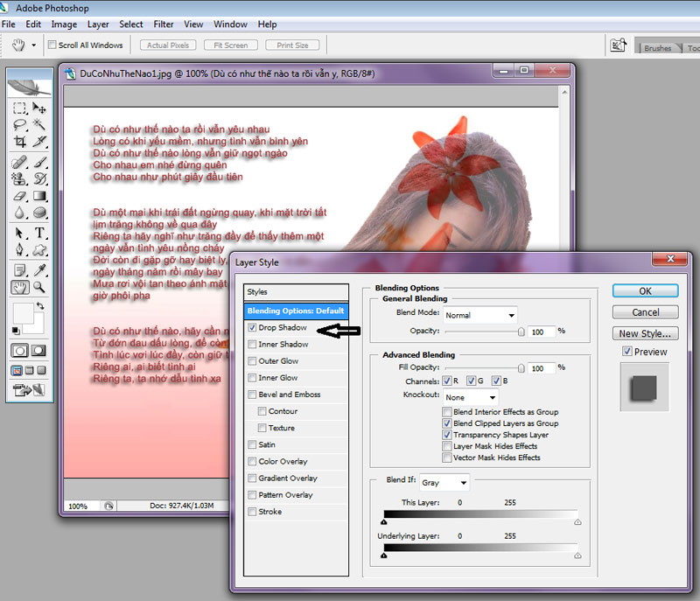Open the Filter menu
The width and height of the screenshot is (700, 601).
[164, 24]
